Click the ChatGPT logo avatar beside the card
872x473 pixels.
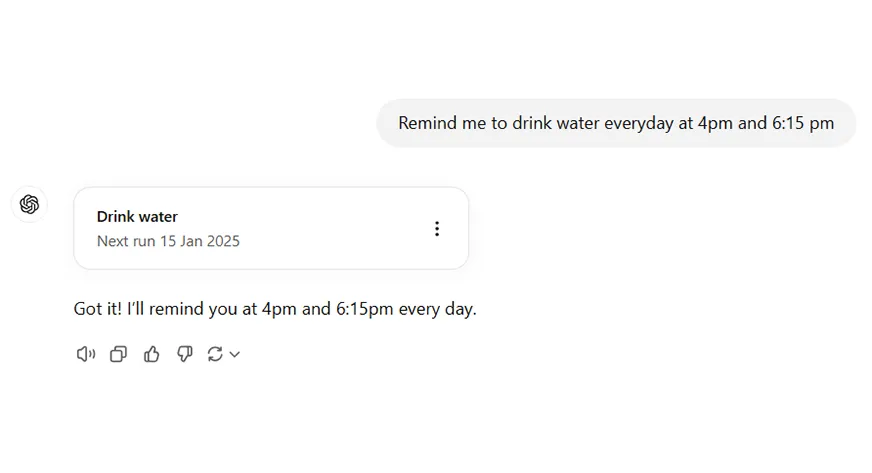point(29,204)
